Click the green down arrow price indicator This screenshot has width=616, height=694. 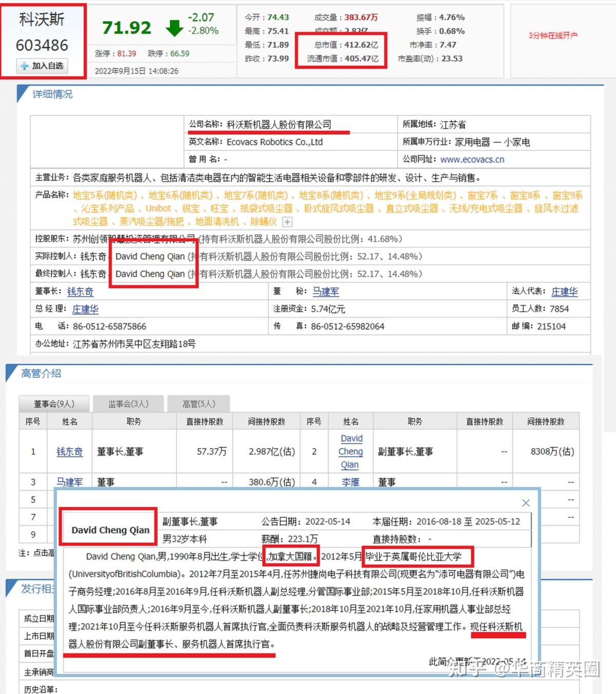point(175,28)
